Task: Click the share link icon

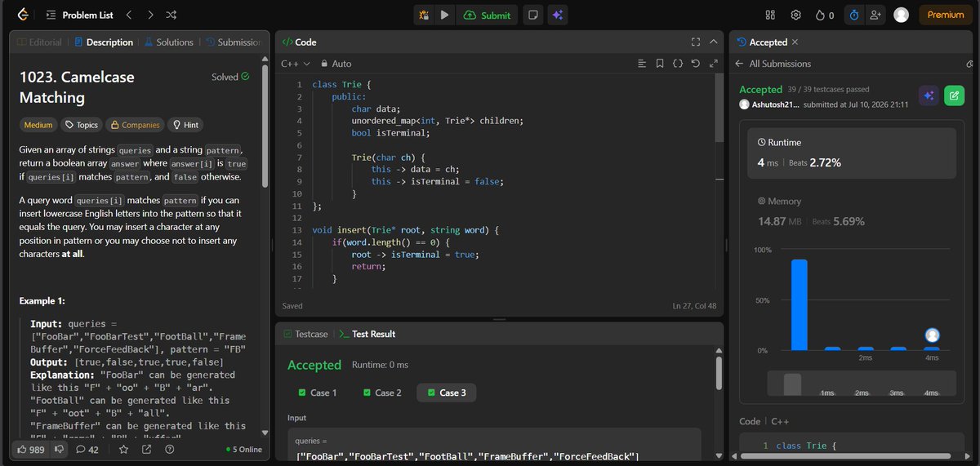Action: click(x=147, y=449)
